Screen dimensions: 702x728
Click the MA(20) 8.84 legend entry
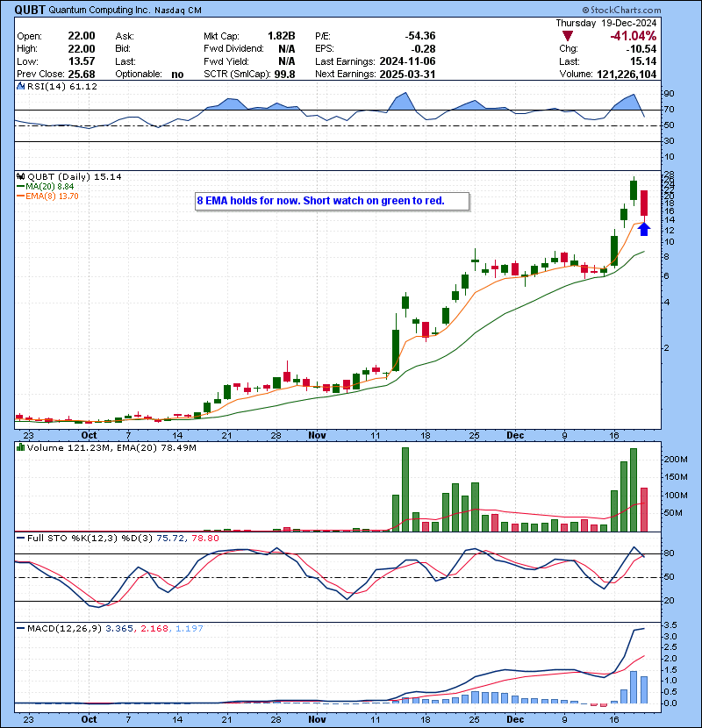[x=45, y=187]
